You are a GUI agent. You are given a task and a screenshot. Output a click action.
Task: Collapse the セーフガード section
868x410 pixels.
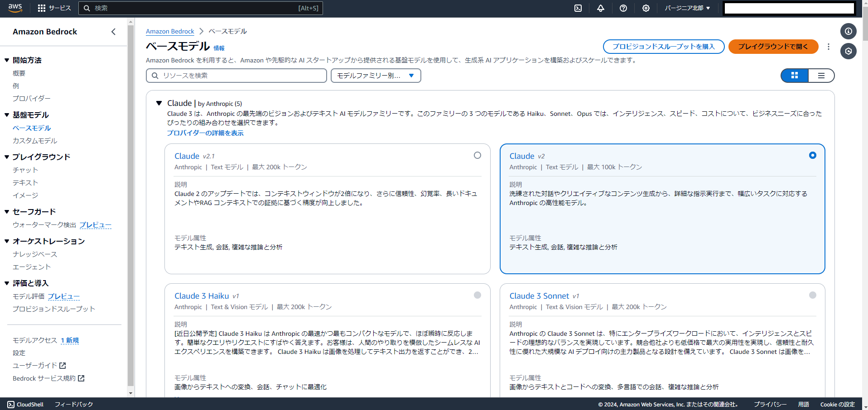(x=7, y=212)
